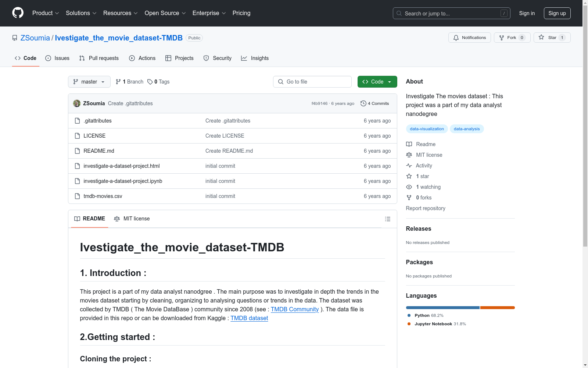Open tmdb-movies.csv file

tap(103, 196)
